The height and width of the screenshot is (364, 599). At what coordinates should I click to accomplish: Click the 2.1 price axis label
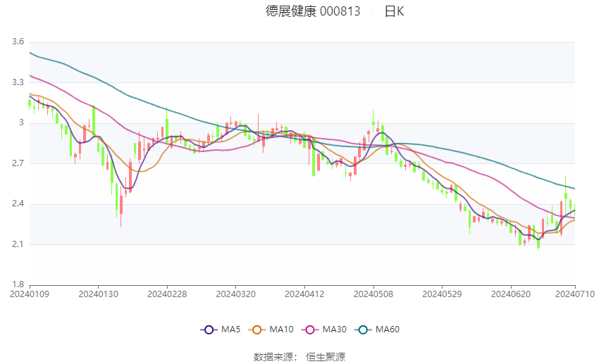pyautogui.click(x=18, y=244)
